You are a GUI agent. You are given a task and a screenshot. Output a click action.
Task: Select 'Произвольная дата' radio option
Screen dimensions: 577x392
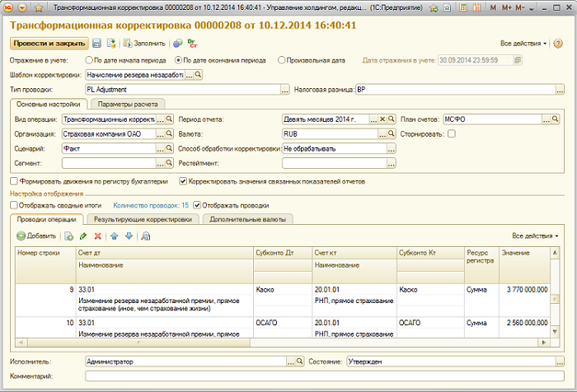click(x=282, y=60)
